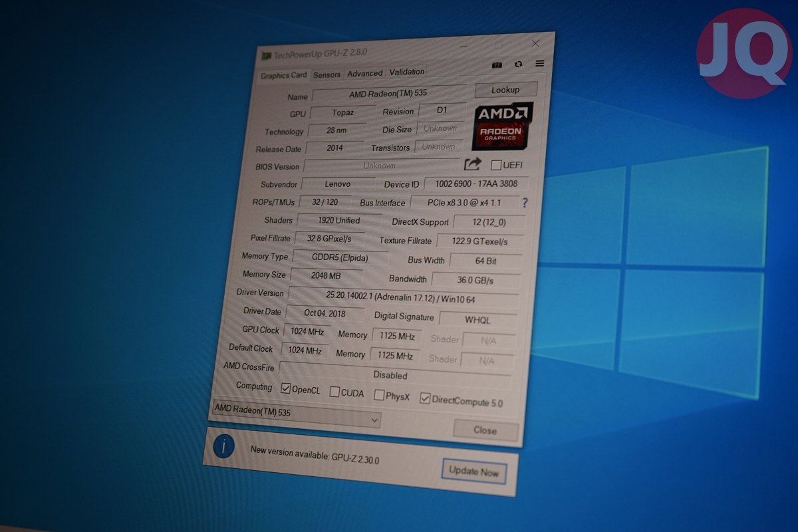Switch to the Sensors tab
Viewport: 798px width, 532px height.
pos(327,74)
